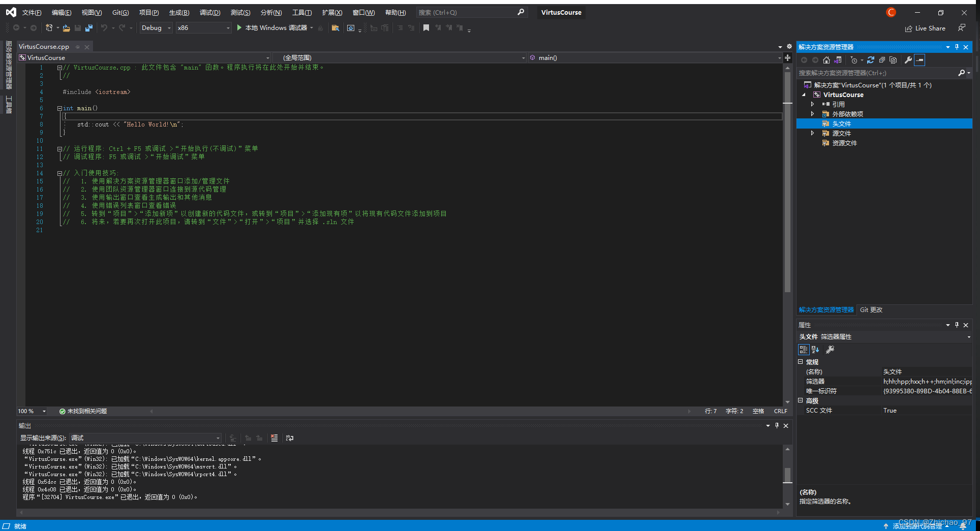The height and width of the screenshot is (531, 980).
Task: Click the Find in Files folder icon
Action: point(334,28)
